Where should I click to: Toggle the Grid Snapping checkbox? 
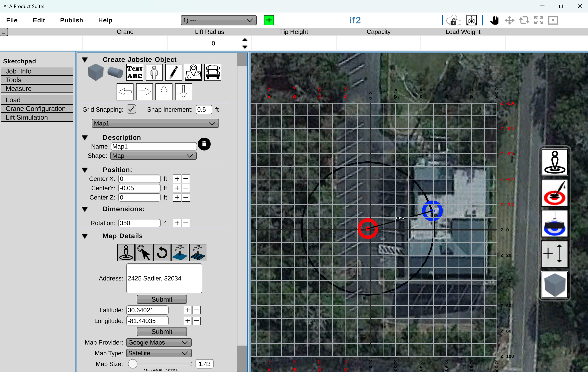click(x=131, y=109)
